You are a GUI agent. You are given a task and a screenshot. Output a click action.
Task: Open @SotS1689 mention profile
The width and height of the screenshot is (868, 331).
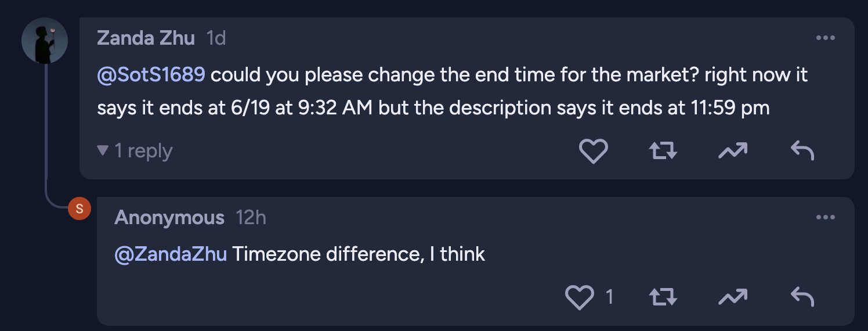(x=151, y=75)
